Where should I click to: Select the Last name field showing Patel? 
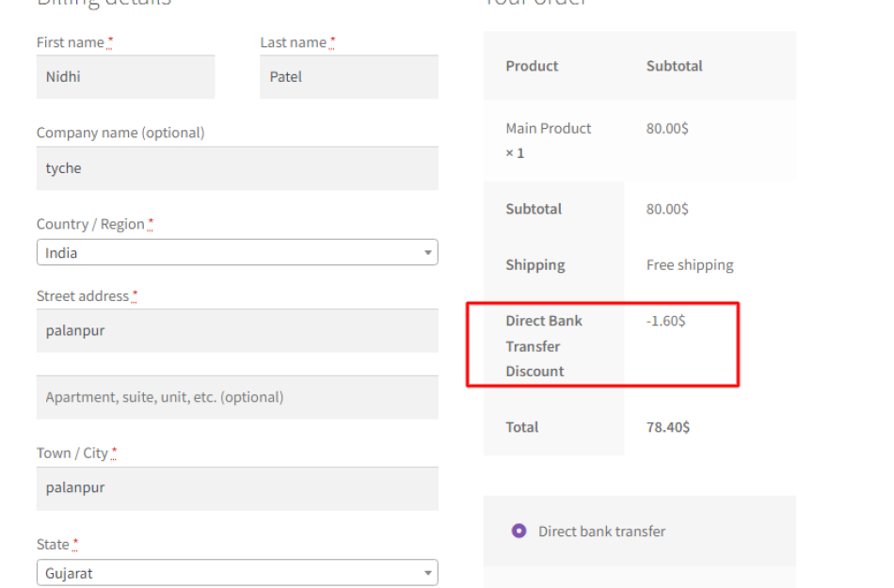point(348,76)
